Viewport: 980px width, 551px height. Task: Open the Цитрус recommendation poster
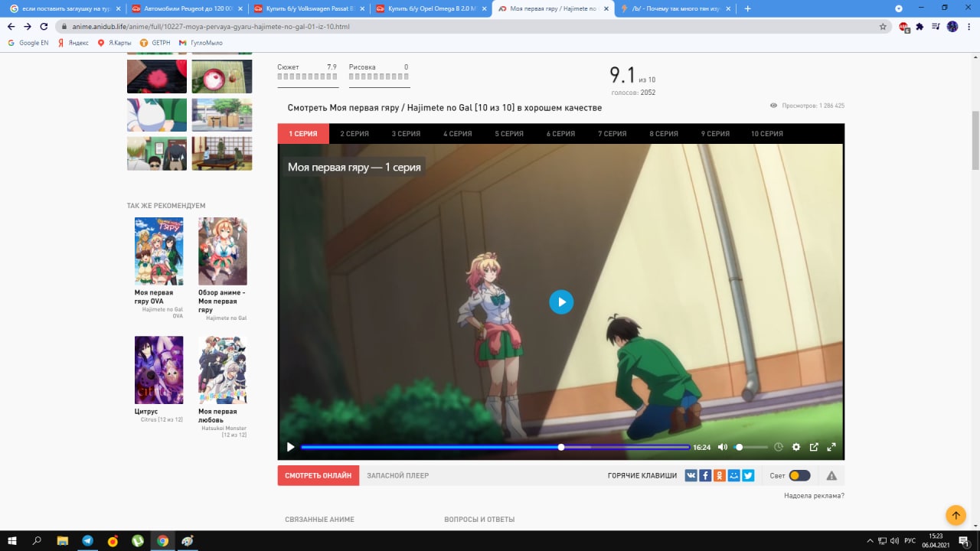pyautogui.click(x=158, y=370)
